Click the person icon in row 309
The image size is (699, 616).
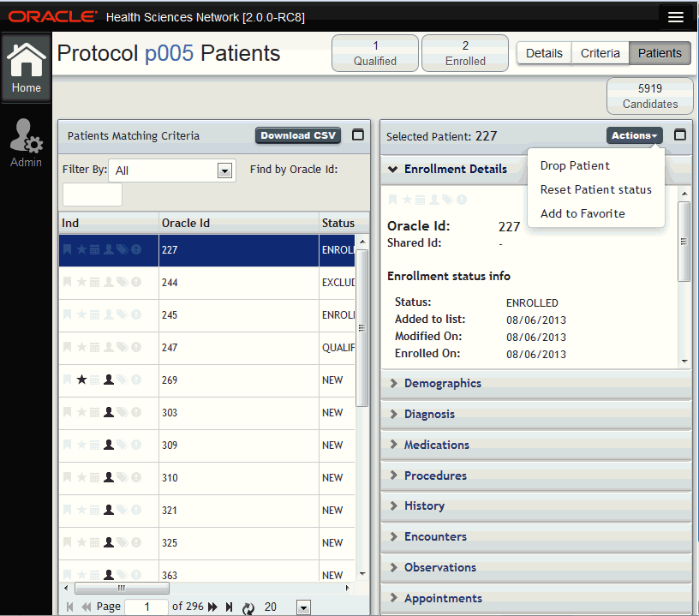[108, 445]
